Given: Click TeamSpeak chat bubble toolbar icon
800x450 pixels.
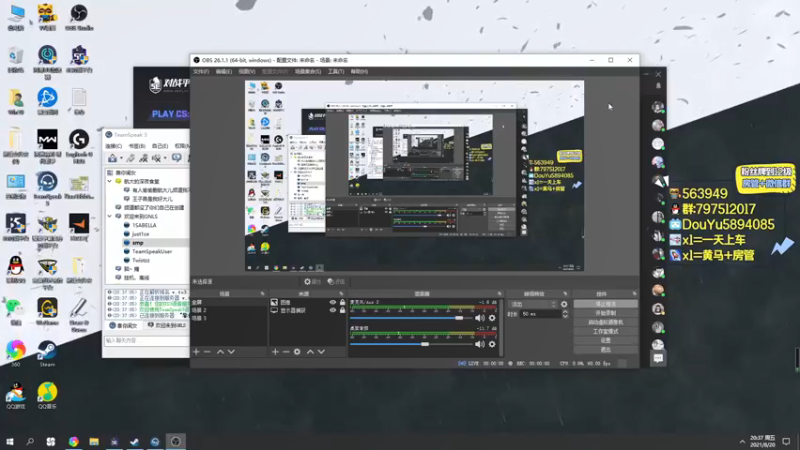Looking at the screenshot, I should tap(177, 158).
